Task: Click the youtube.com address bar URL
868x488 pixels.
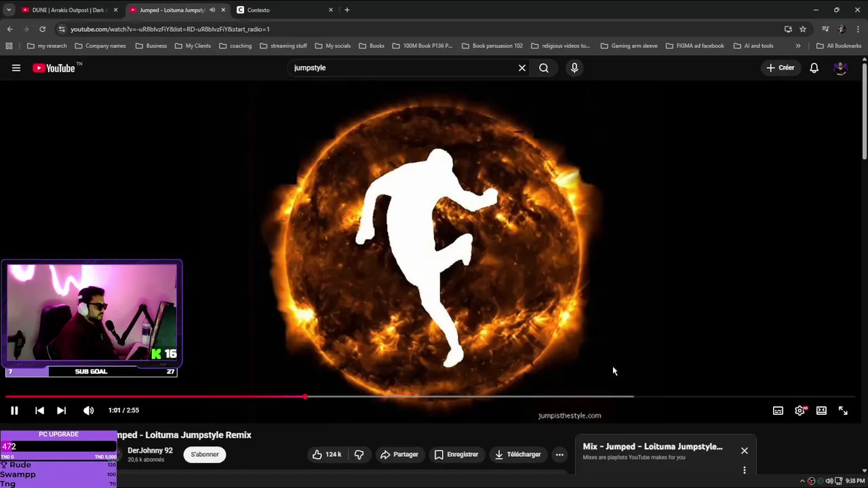Action: point(170,29)
